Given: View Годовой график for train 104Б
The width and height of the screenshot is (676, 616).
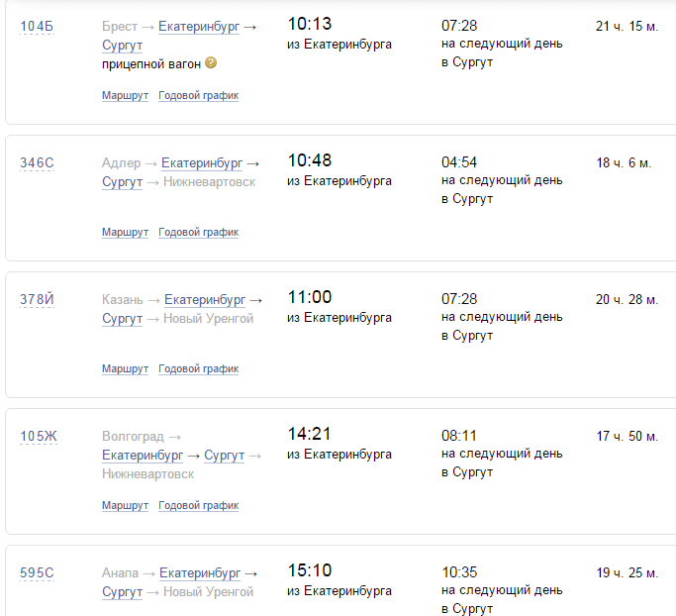Looking at the screenshot, I should click(198, 96).
